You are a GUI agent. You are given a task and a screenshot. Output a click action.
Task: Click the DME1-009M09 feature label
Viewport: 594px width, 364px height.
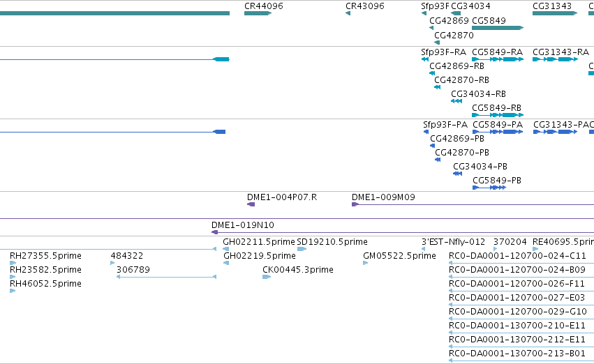(383, 197)
